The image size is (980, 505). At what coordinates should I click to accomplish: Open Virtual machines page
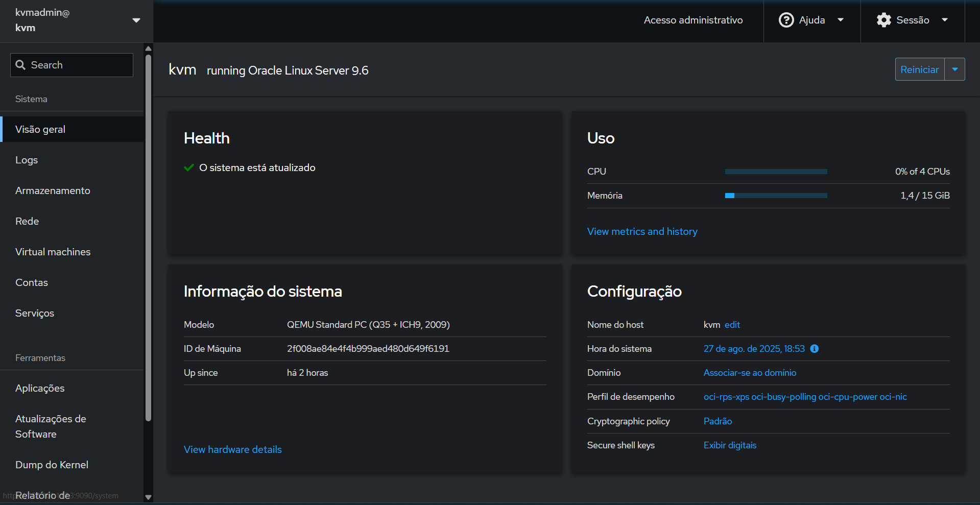point(73,252)
